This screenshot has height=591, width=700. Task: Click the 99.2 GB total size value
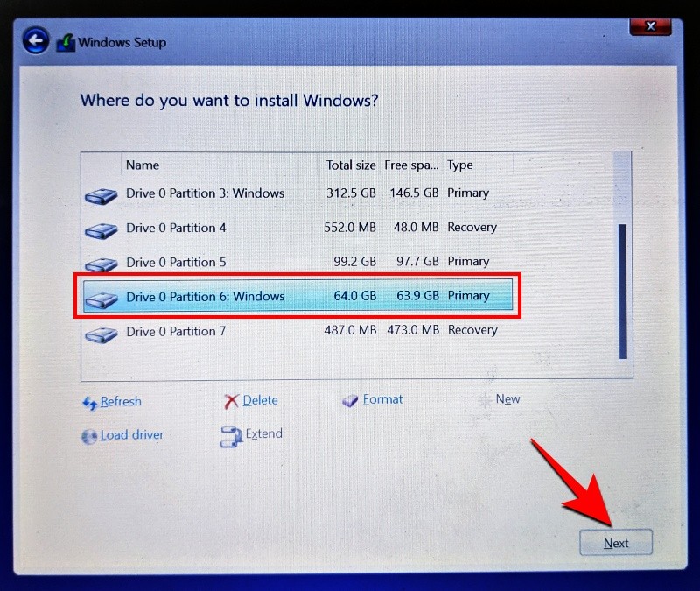tap(355, 261)
